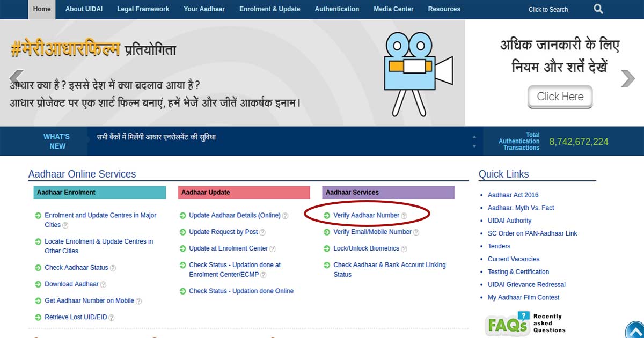
Task: Click the help icon beside Download Aadhaar
Action: pos(103,285)
